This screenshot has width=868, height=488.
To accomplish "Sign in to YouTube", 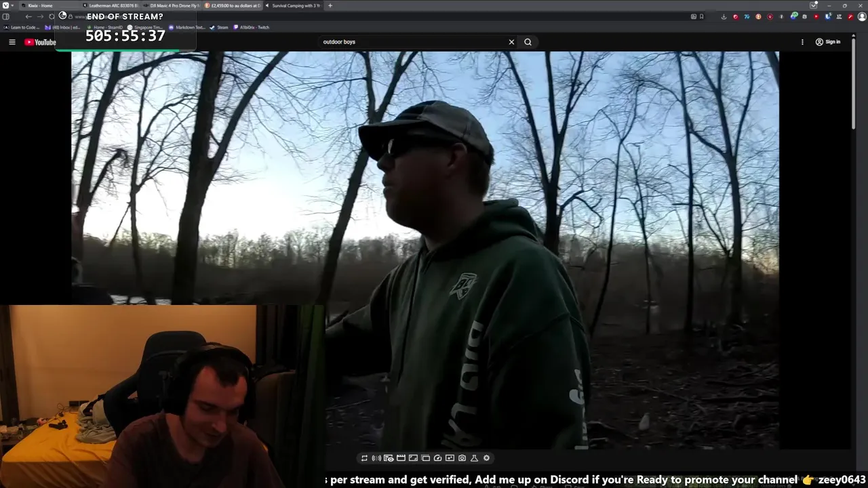I will click(827, 42).
